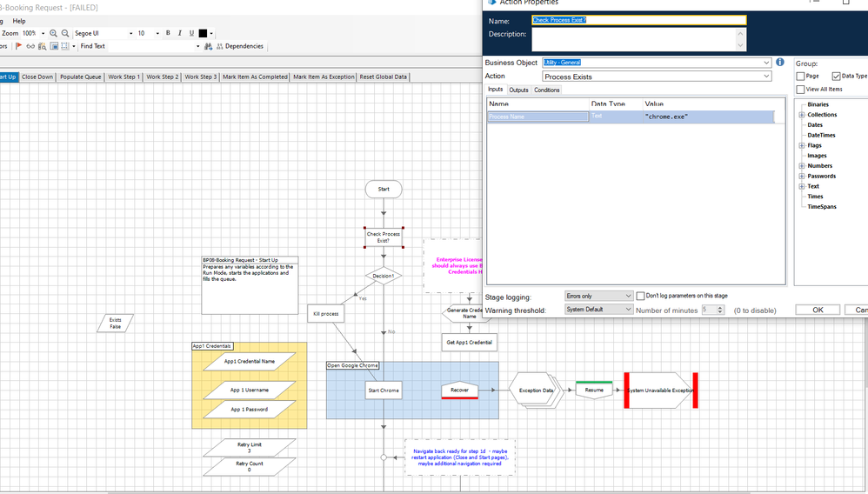Toggle underline text formatting
Image resolution: width=868 pixels, height=494 pixels.
[x=191, y=33]
